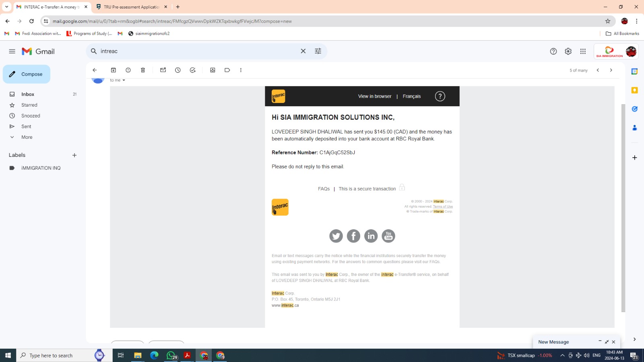This screenshot has height=362, width=644.
Task: Open siaimmigrationofc2 bookmark
Action: (149, 33)
